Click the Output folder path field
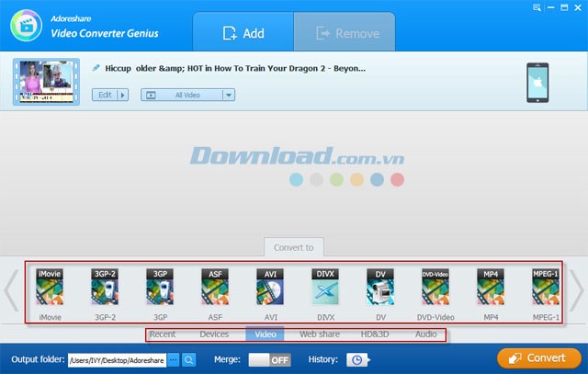The image size is (588, 374). click(117, 360)
